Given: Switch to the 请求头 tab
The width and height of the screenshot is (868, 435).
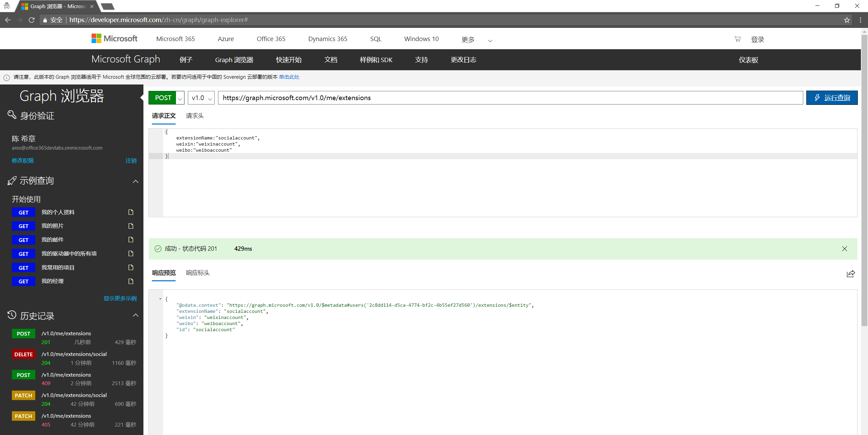Looking at the screenshot, I should 195,116.
